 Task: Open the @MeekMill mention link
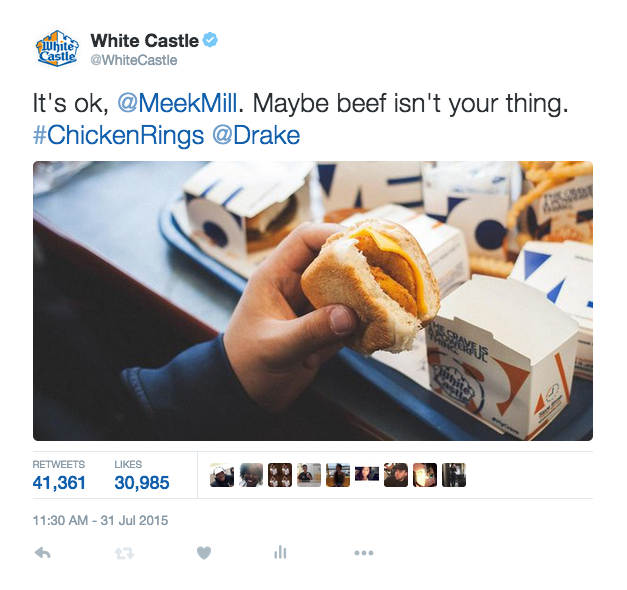178,103
